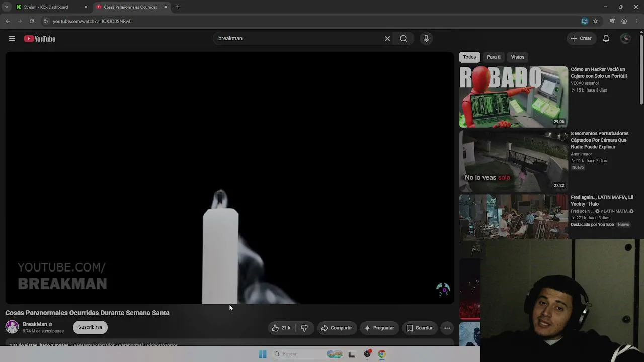Open the black square app taskbar icon
Viewport: 644px width, 362px height.
pos(352,354)
